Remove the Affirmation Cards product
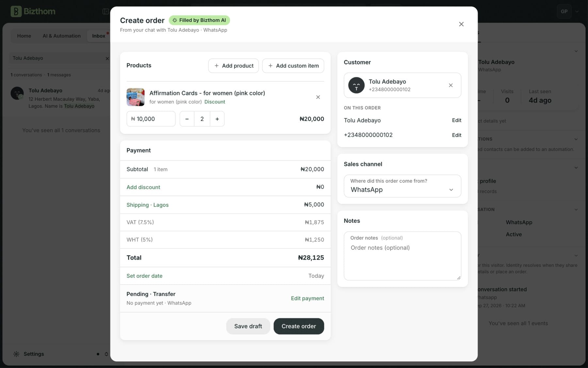Viewport: 588px width, 368px height. [x=318, y=97]
